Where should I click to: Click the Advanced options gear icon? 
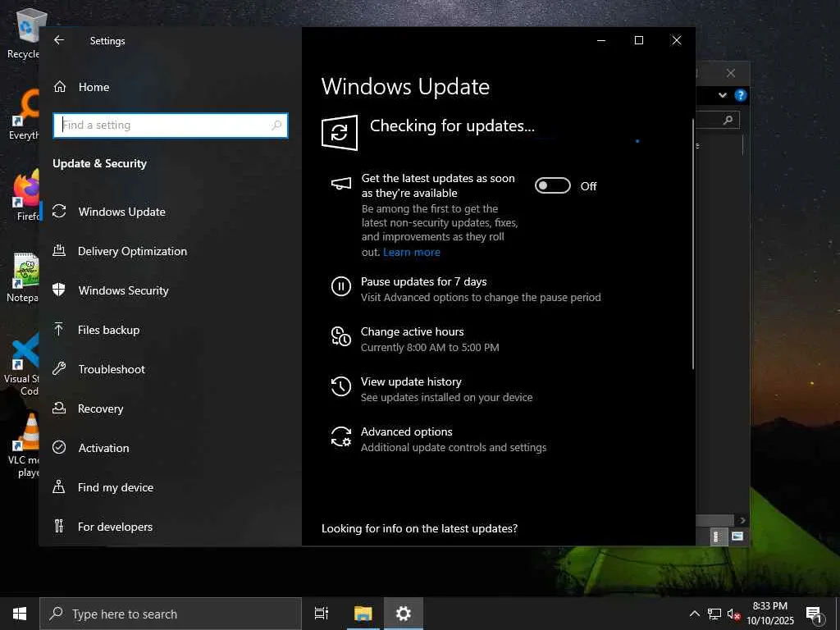(340, 436)
